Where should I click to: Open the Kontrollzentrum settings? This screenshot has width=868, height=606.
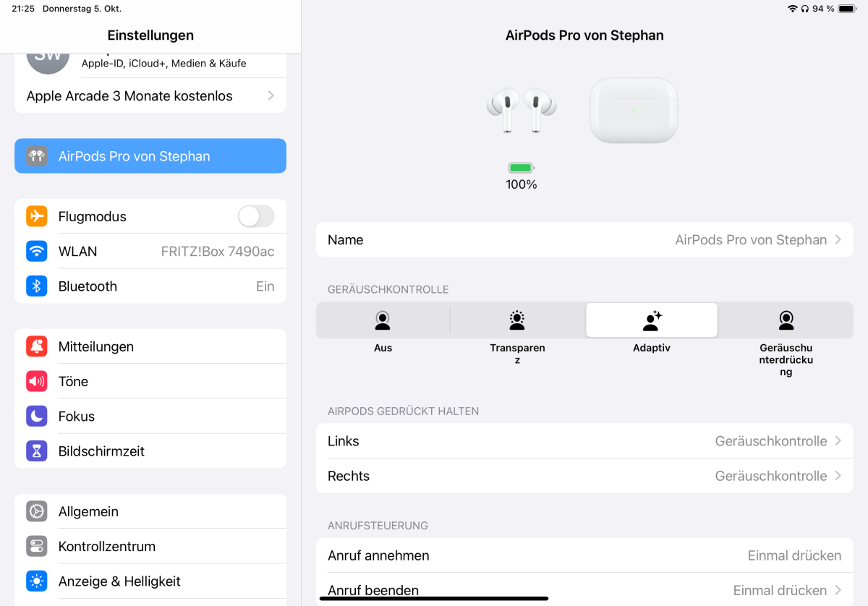click(150, 546)
